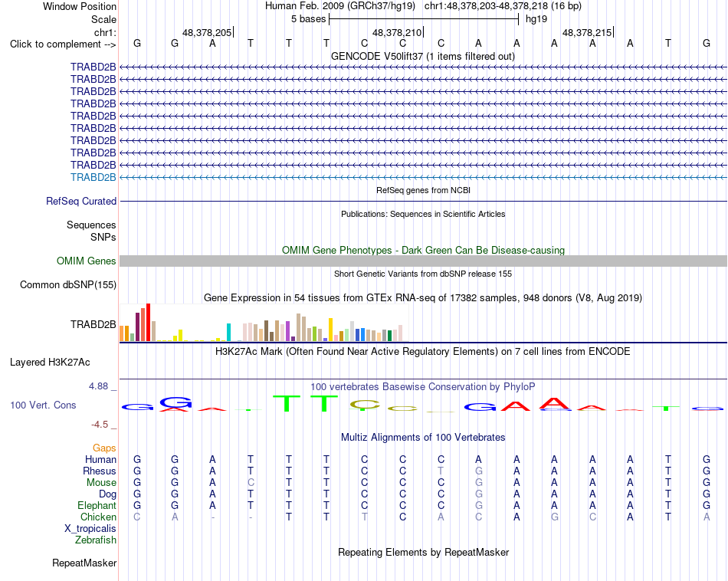Click the Layered H3K27Ac label
This screenshot has width=728, height=581.
point(50,363)
